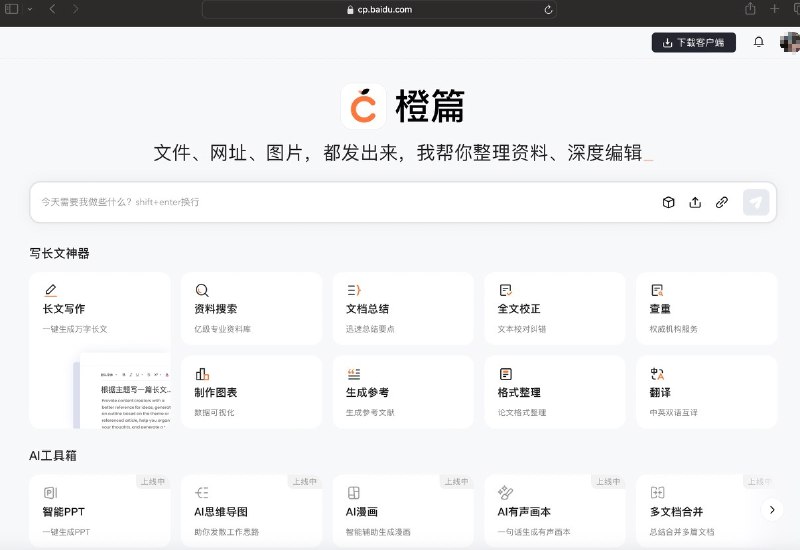Open 多文档合并 card title
The height and width of the screenshot is (550, 800).
coord(676,512)
